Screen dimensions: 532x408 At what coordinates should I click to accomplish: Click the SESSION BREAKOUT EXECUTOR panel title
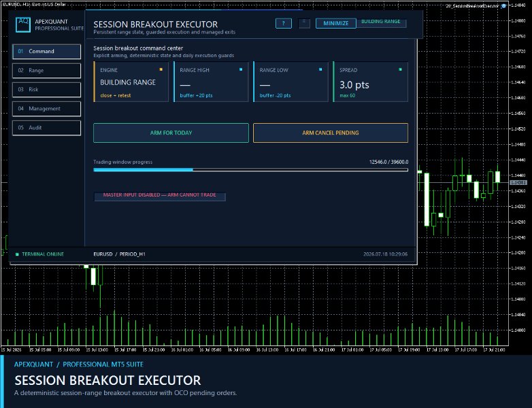pyautogui.click(x=156, y=24)
